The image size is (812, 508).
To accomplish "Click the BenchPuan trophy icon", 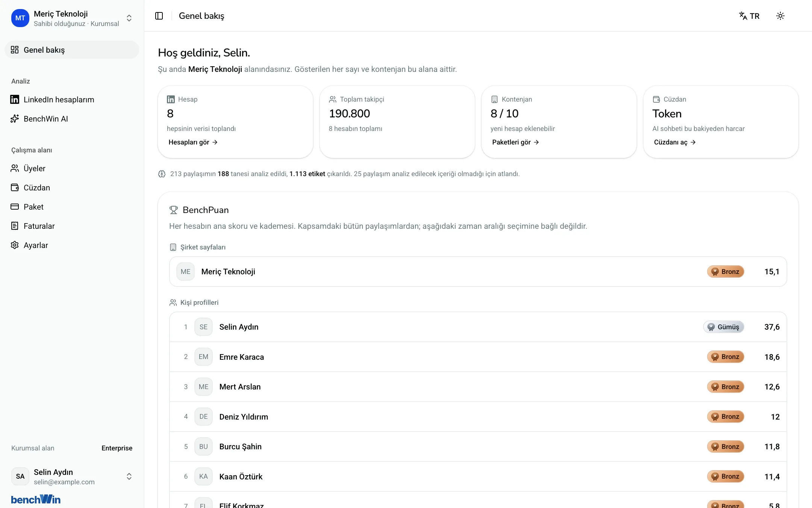I will tap(173, 210).
